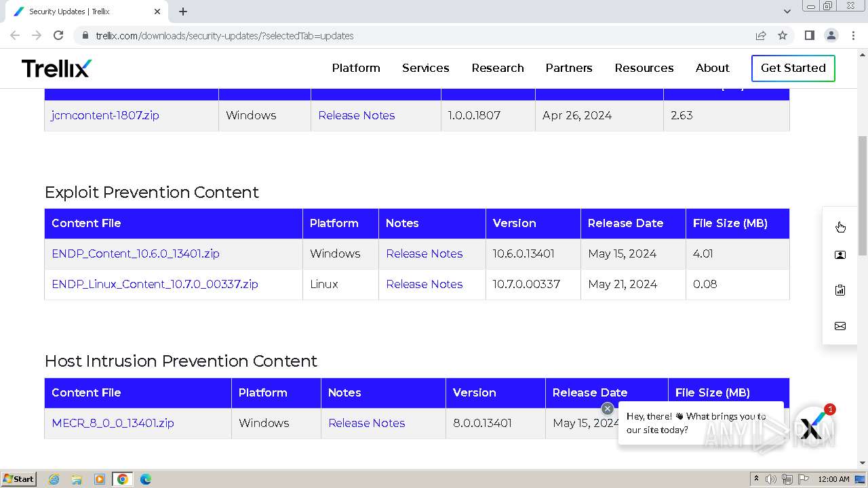
Task: Click the taskbar clock showing 12:00 AM
Action: point(833,479)
